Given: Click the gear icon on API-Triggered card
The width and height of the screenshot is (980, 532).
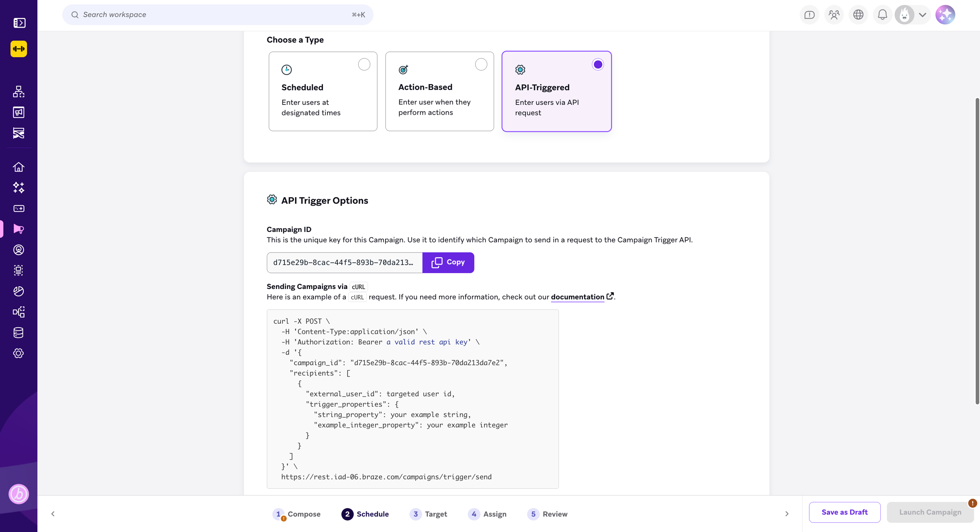Looking at the screenshot, I should (520, 70).
